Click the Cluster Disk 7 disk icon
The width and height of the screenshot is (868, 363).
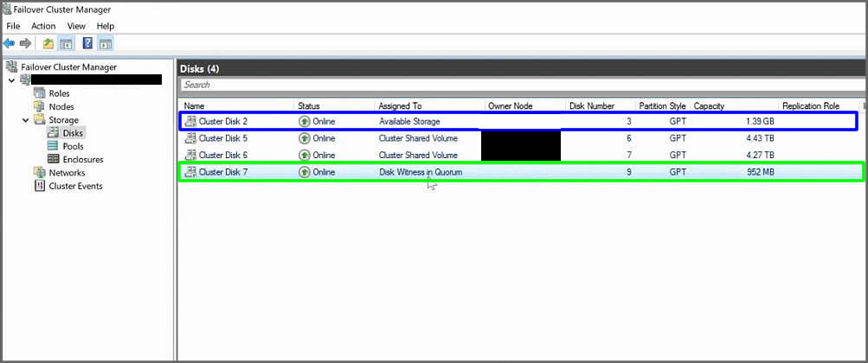point(190,172)
